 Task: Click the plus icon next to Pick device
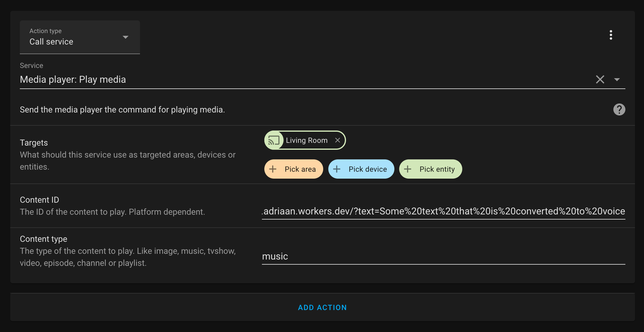point(337,169)
